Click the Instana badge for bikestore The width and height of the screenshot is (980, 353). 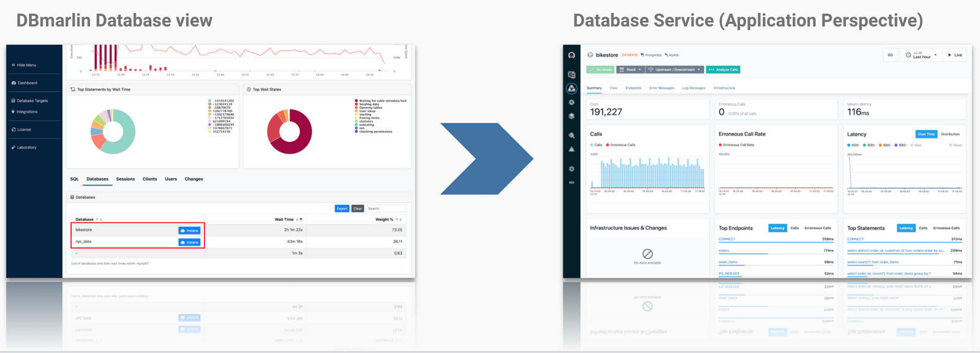189,231
